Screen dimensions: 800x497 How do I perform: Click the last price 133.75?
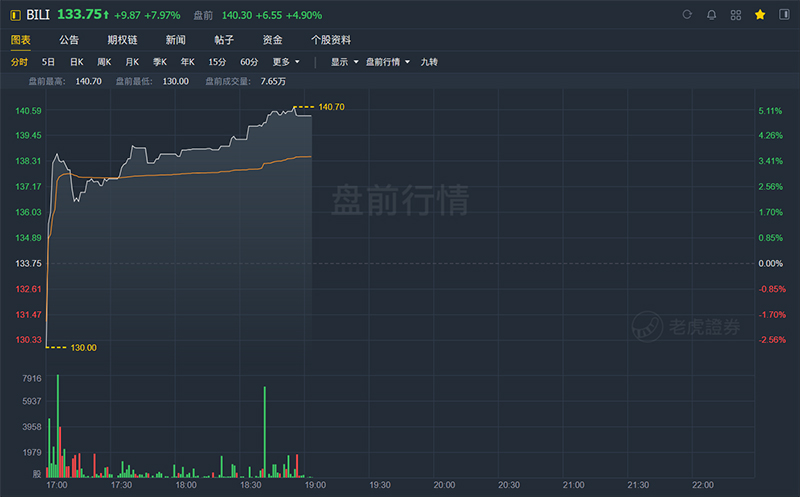pos(80,14)
